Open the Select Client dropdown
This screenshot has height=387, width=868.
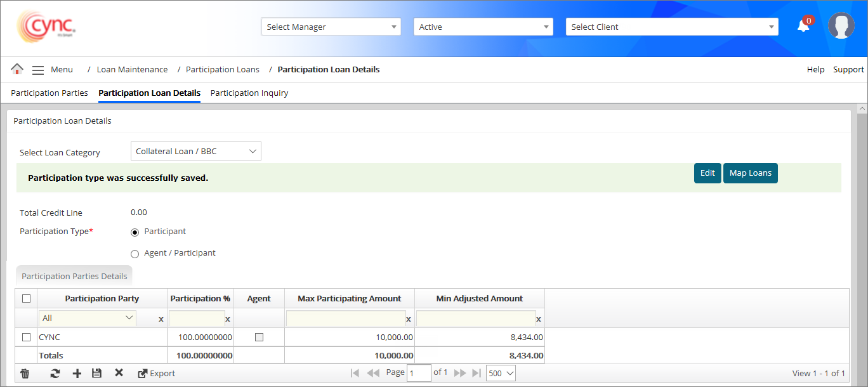pos(672,27)
